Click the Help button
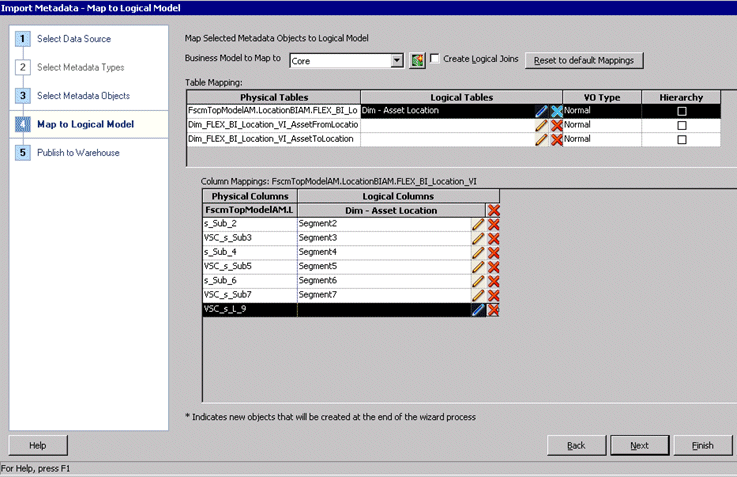This screenshot has height=477, width=737. click(x=38, y=445)
